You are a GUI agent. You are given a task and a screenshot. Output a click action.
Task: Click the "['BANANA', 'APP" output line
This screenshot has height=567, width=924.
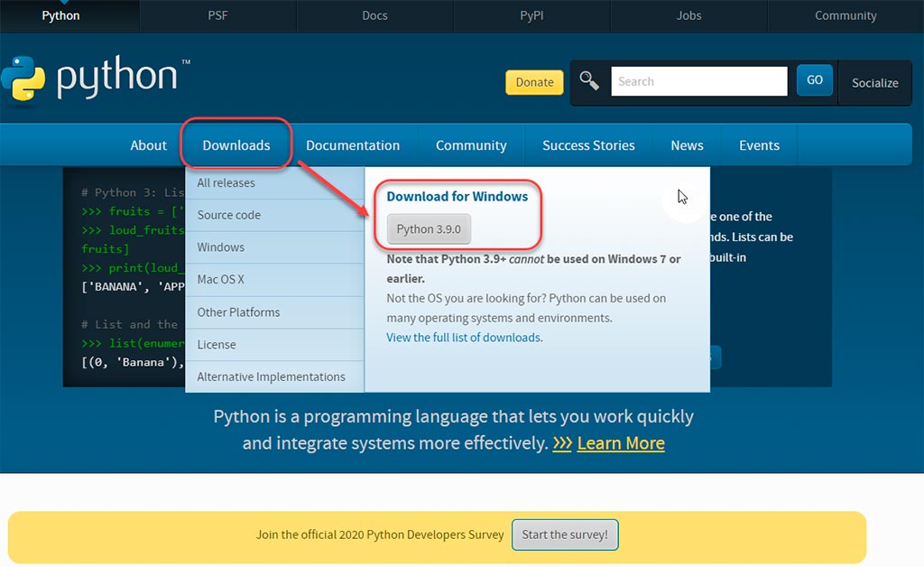133,287
